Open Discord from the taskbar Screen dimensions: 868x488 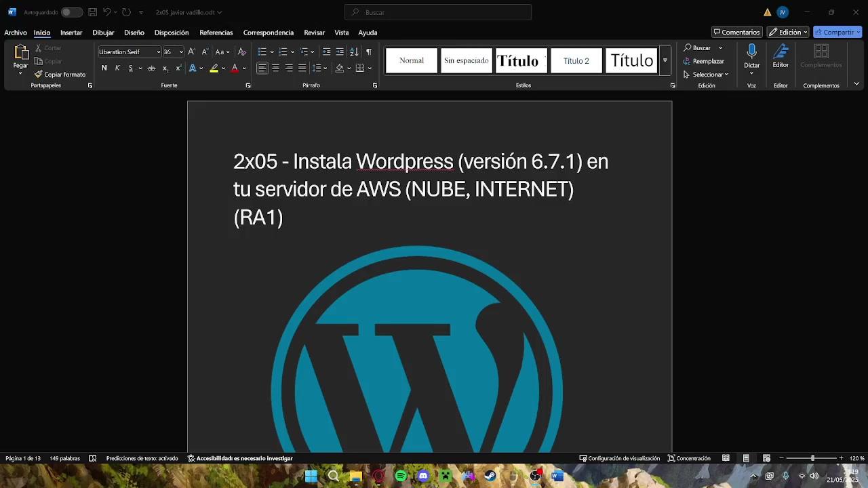pos(423,476)
